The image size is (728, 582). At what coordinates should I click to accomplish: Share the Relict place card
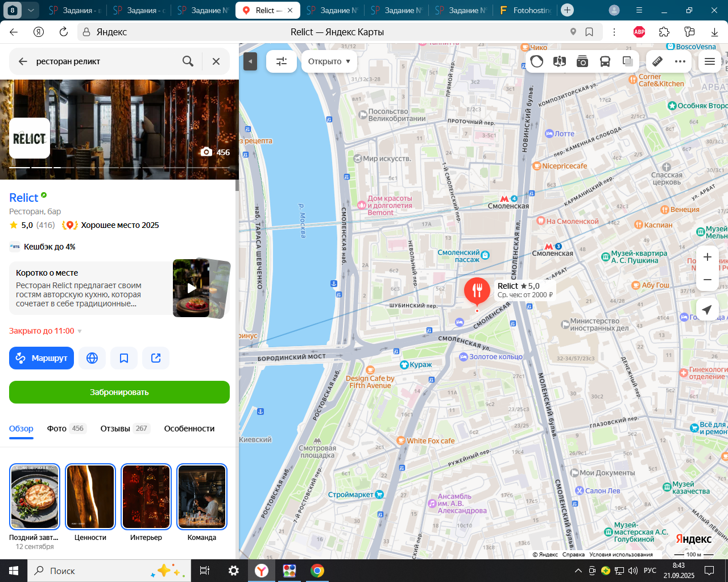pyautogui.click(x=156, y=358)
